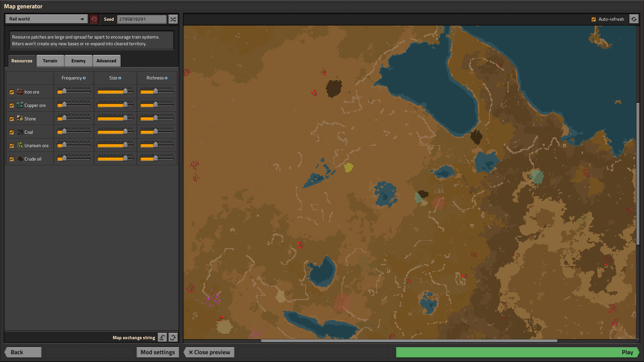Uncheck the Iron ore checkbox
Screen dimensions: 644x362
12,92
